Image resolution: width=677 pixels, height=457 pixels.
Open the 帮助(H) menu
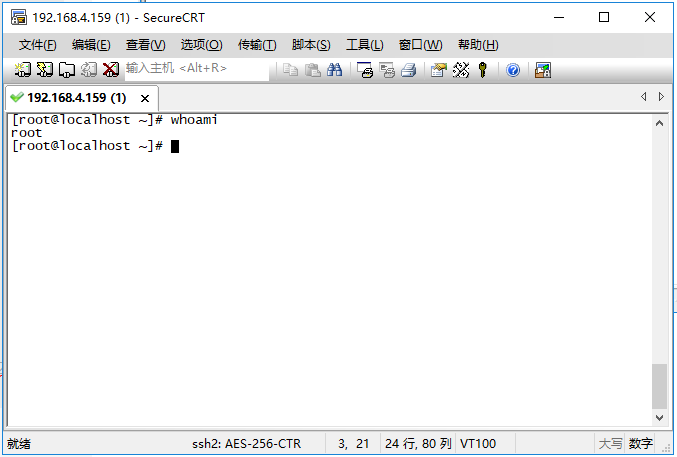tap(478, 45)
